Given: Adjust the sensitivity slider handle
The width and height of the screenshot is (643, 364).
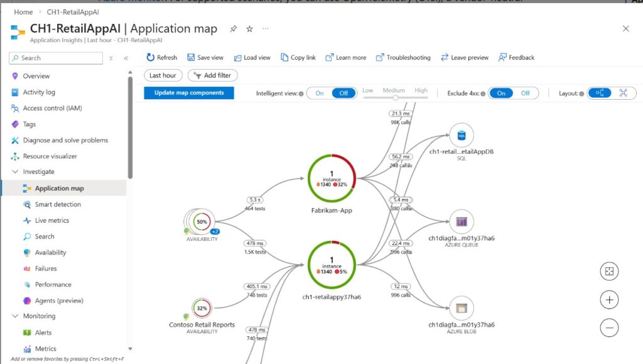Looking at the screenshot, I should pyautogui.click(x=396, y=97).
